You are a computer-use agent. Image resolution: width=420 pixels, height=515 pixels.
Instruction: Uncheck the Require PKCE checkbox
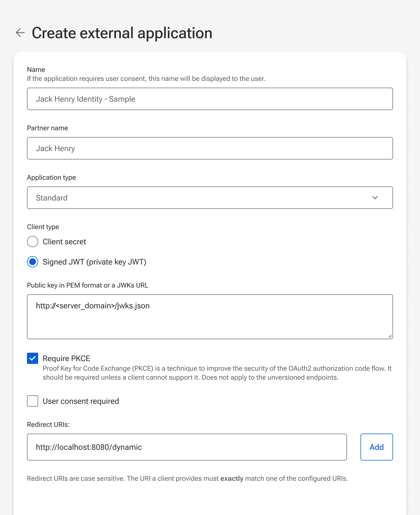coord(32,358)
